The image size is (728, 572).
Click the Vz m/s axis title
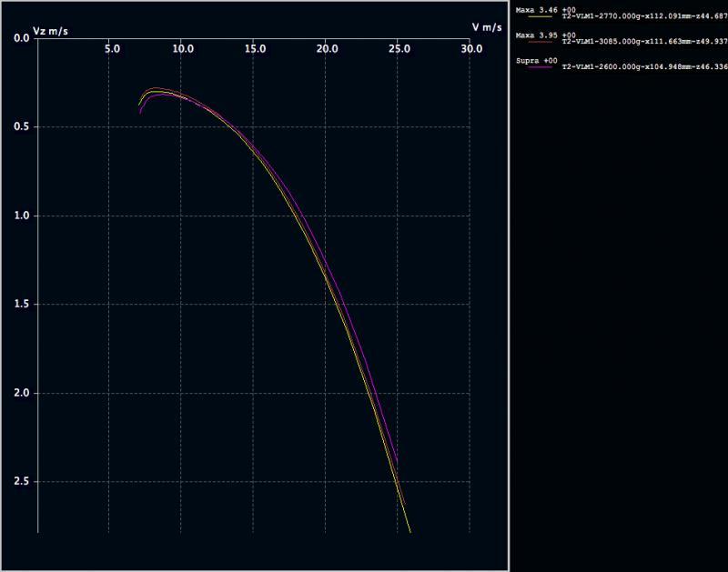point(51,32)
